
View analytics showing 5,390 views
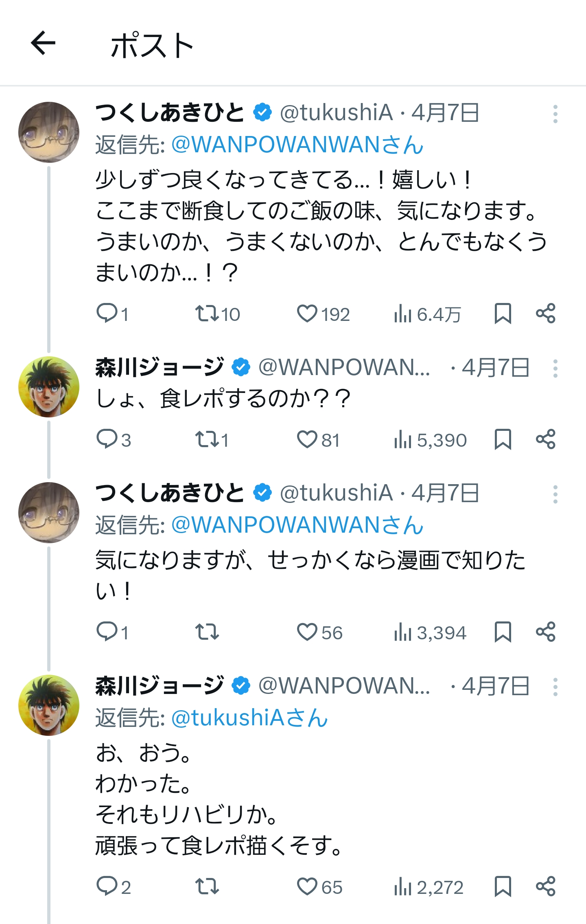point(431,440)
